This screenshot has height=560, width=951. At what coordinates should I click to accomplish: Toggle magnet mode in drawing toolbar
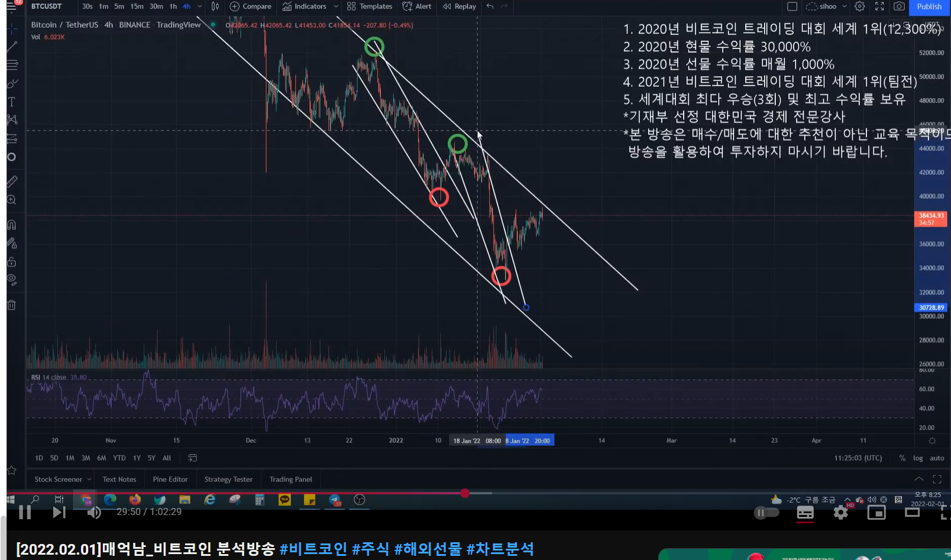[11, 225]
